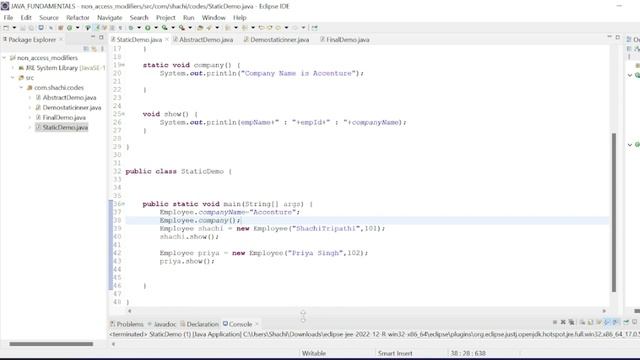Open the Javadoc tab
The image size is (640, 360).
(162, 324)
